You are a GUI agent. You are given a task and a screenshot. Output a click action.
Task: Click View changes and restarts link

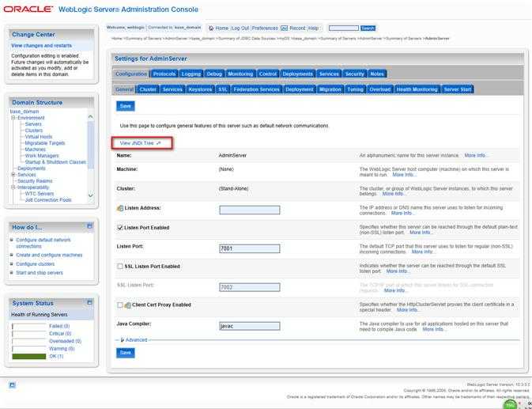click(41, 45)
